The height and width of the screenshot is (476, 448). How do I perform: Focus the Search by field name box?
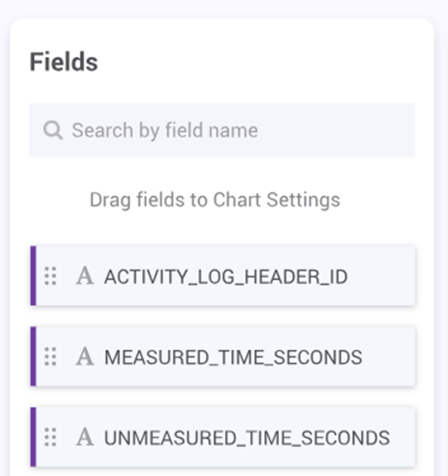point(222,130)
